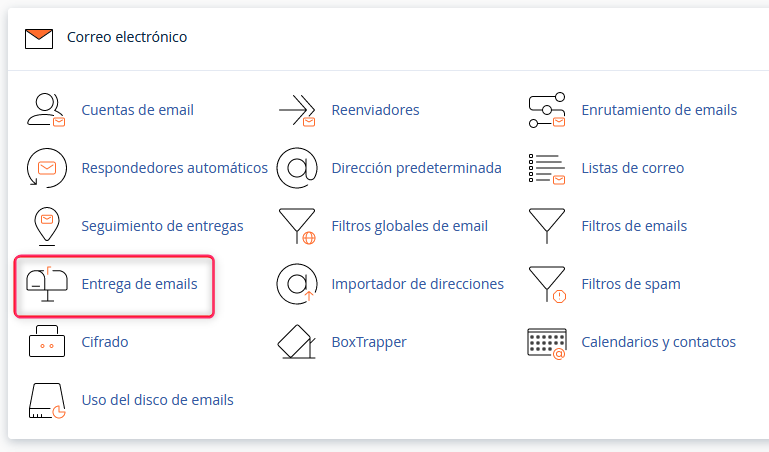Viewport: 769px width, 452px height.
Task: Click the Enrutamiento de emails icon
Action: point(547,110)
